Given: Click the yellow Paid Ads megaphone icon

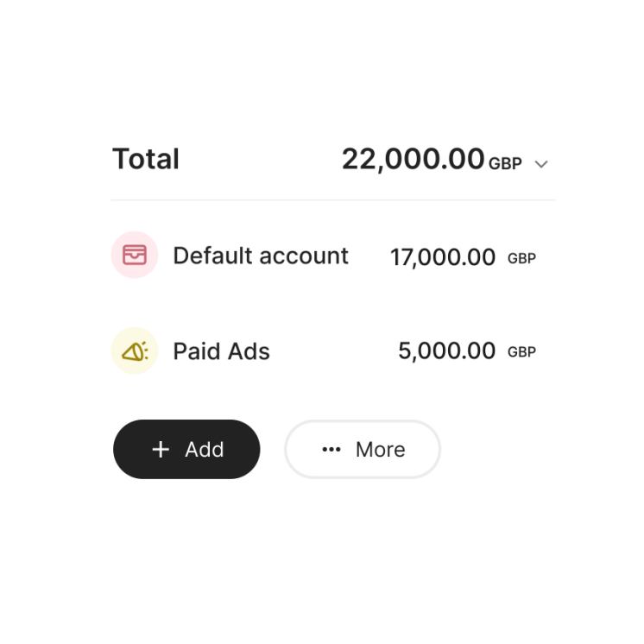Looking at the screenshot, I should [135, 350].
